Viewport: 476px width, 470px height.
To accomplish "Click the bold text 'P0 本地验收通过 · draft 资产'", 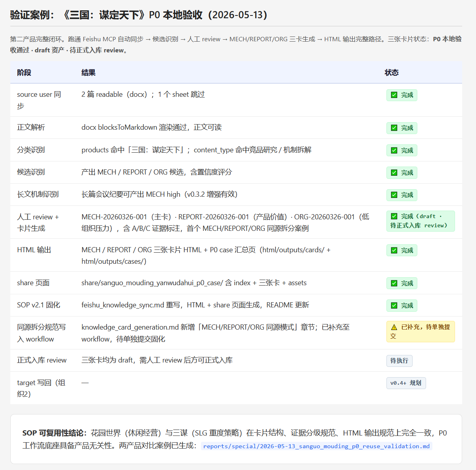I will (x=236, y=45).
